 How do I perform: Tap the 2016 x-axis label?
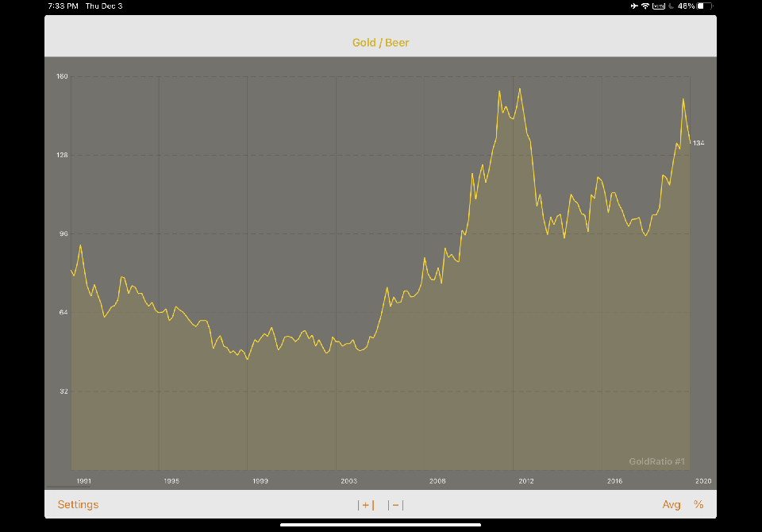(x=614, y=481)
